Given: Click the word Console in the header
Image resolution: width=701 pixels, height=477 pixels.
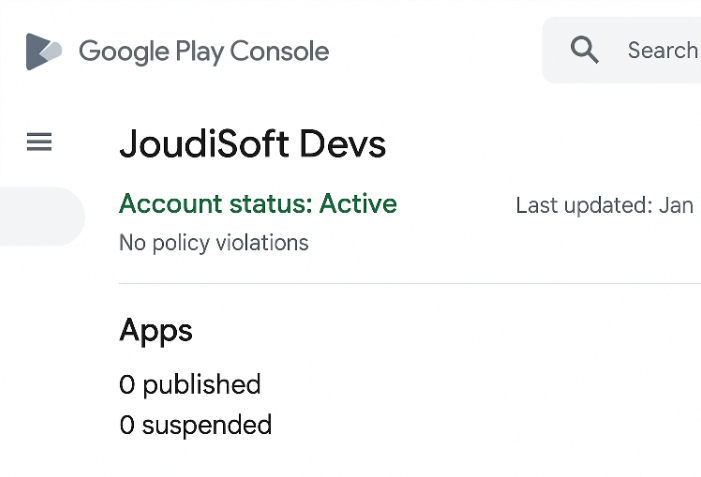Looking at the screenshot, I should [x=280, y=51].
